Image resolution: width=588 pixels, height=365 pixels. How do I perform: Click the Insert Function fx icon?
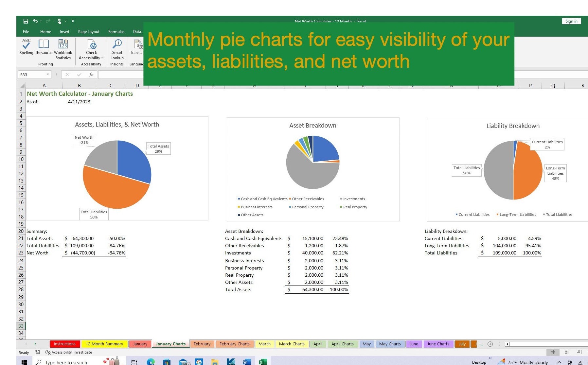point(91,75)
